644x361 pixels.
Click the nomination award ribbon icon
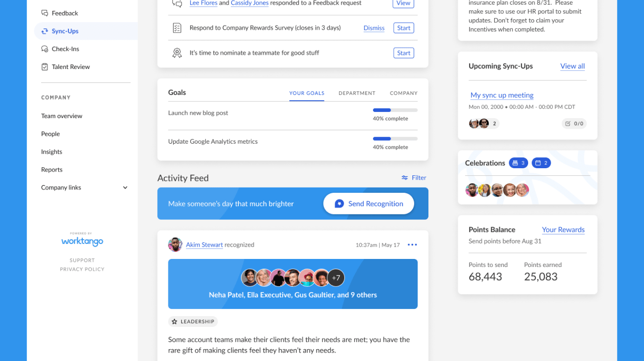coord(177,53)
